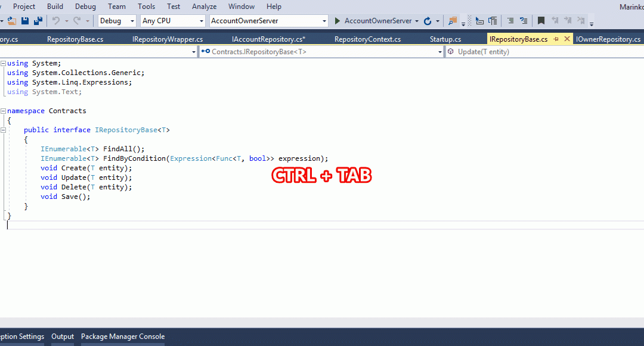The image size is (644, 346).
Task: Collapse the namespace Contracts code block
Action: [x=4, y=111]
